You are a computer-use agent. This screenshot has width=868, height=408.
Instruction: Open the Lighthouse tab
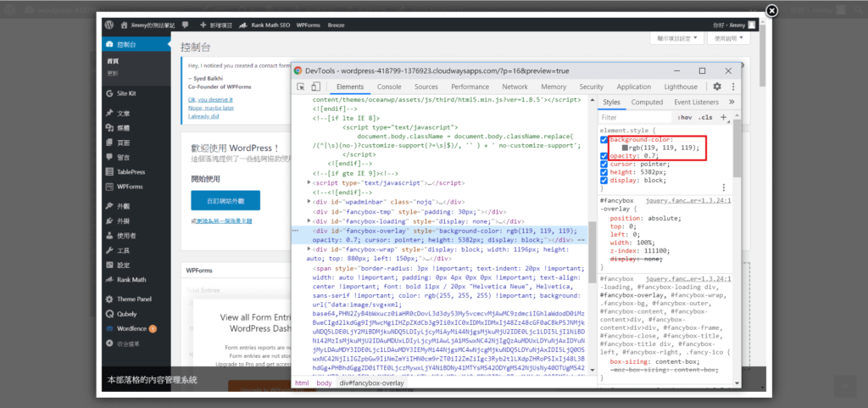coord(681,87)
